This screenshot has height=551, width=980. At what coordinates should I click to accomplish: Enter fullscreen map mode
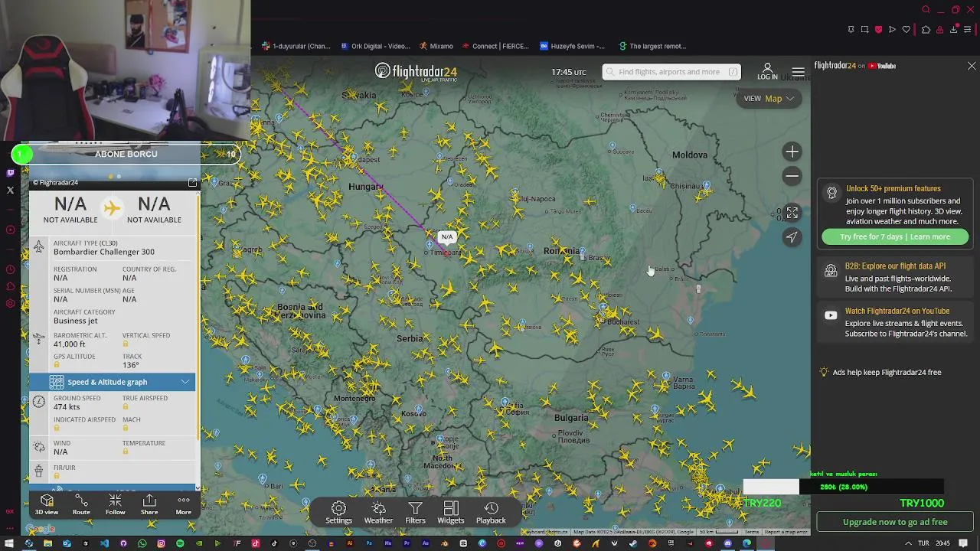pos(792,213)
